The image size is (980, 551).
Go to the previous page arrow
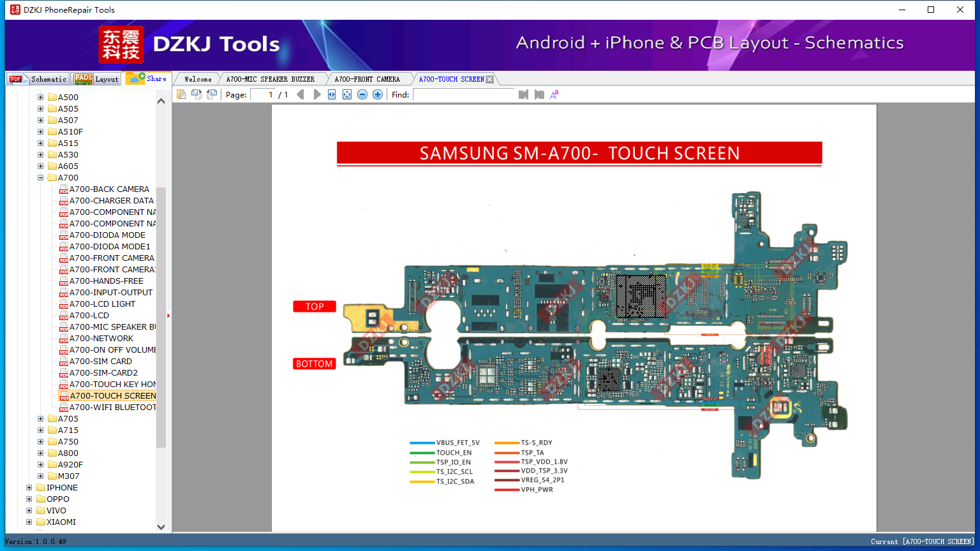(x=301, y=94)
